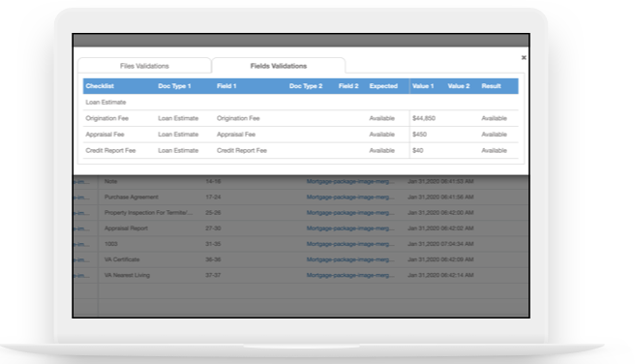Click the Field 1 column header
Image resolution: width=635 pixels, height=364 pixels.
tap(227, 86)
